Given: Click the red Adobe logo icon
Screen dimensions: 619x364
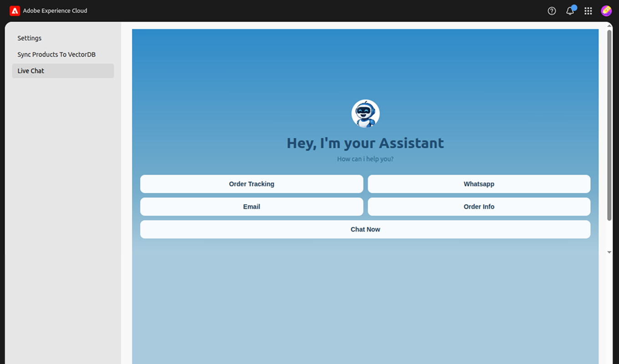Looking at the screenshot, I should (x=15, y=10).
